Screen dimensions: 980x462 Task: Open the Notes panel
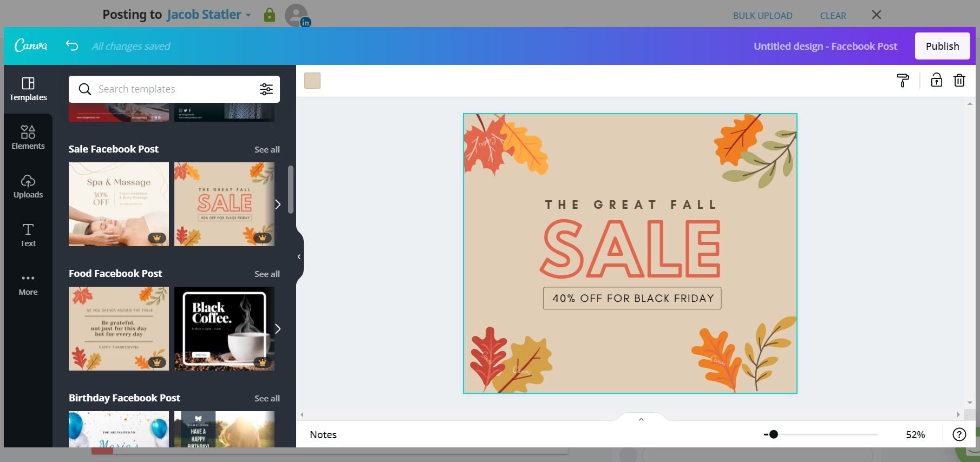pyautogui.click(x=323, y=434)
